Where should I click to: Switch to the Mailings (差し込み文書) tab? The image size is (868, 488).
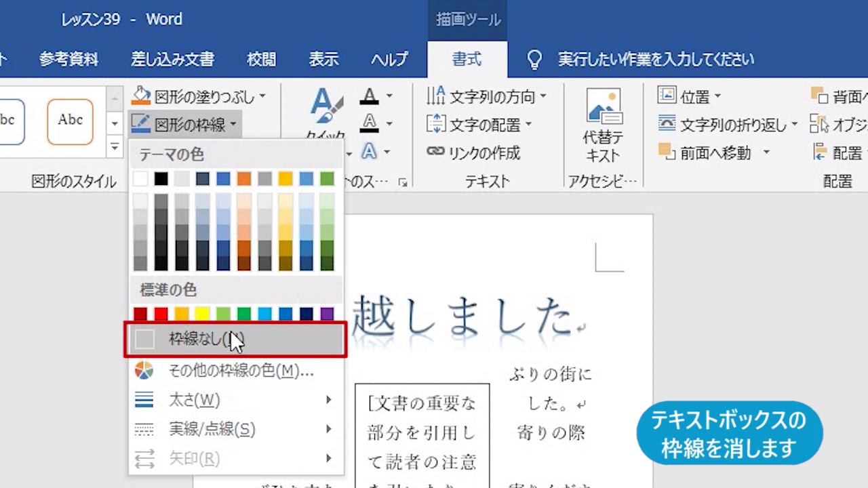click(172, 59)
